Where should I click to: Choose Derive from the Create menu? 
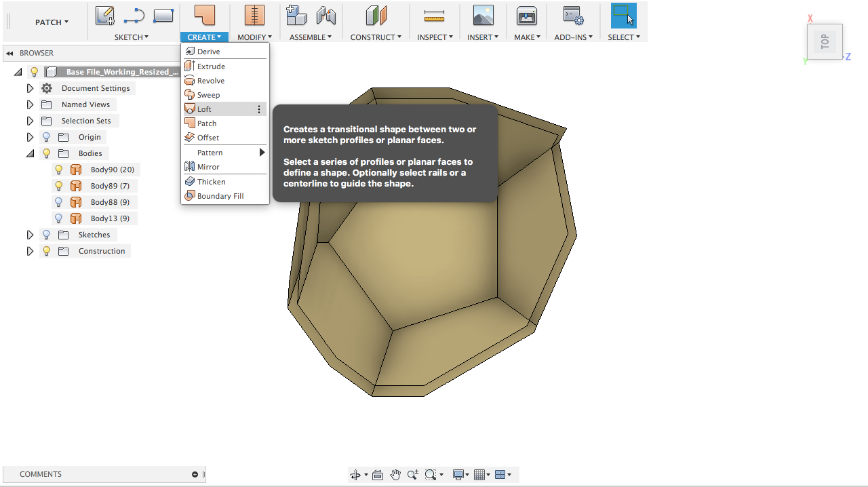[x=225, y=52]
